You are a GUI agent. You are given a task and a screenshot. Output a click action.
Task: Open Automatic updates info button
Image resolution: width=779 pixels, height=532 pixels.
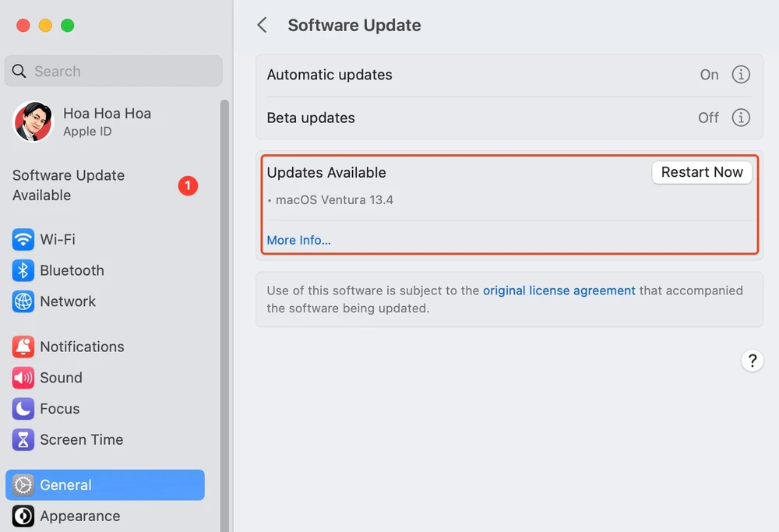741,74
